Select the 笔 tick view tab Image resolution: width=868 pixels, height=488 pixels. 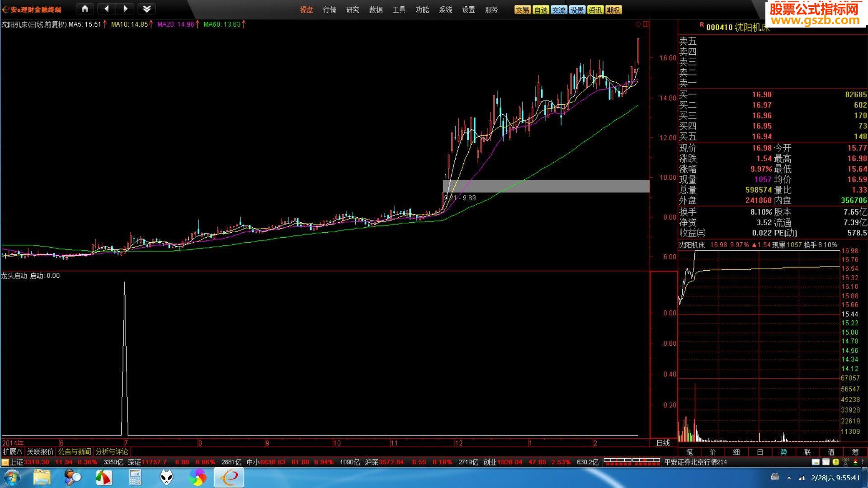[x=689, y=452]
